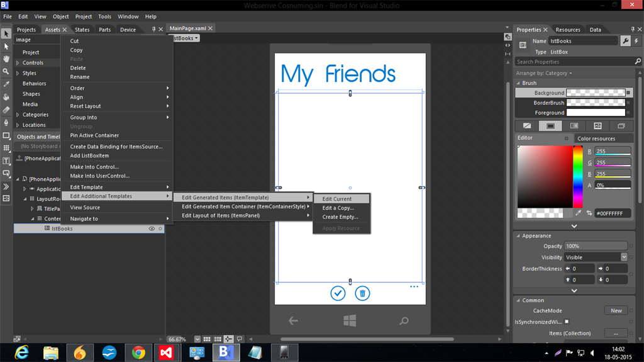This screenshot has height=362, width=644.
Task: Click the Events lightning bolt icon
Action: 636,41
